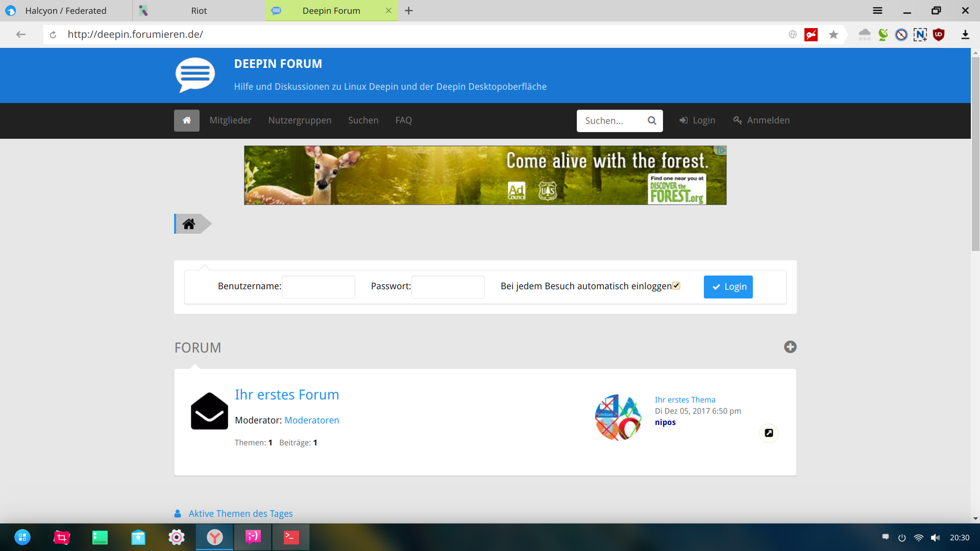
Task: Click the Benutzername input field
Action: [x=318, y=287]
